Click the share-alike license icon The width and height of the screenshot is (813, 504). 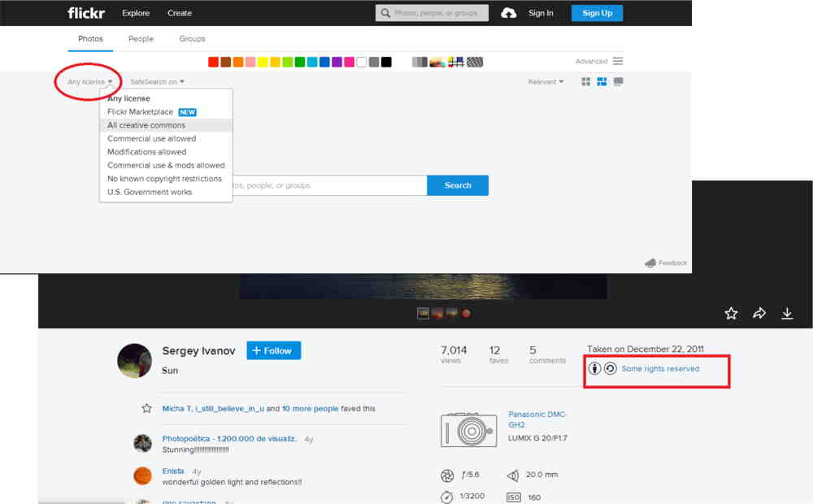(x=611, y=369)
